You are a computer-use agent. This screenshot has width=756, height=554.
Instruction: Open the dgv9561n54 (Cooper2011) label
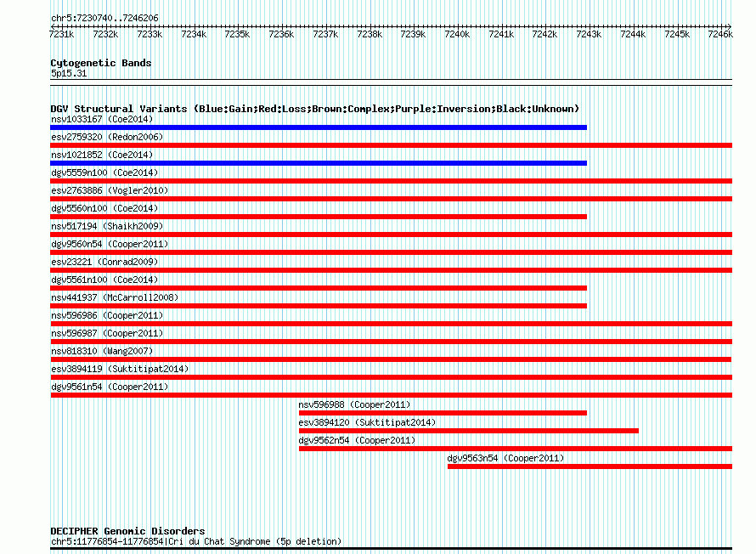coord(110,387)
